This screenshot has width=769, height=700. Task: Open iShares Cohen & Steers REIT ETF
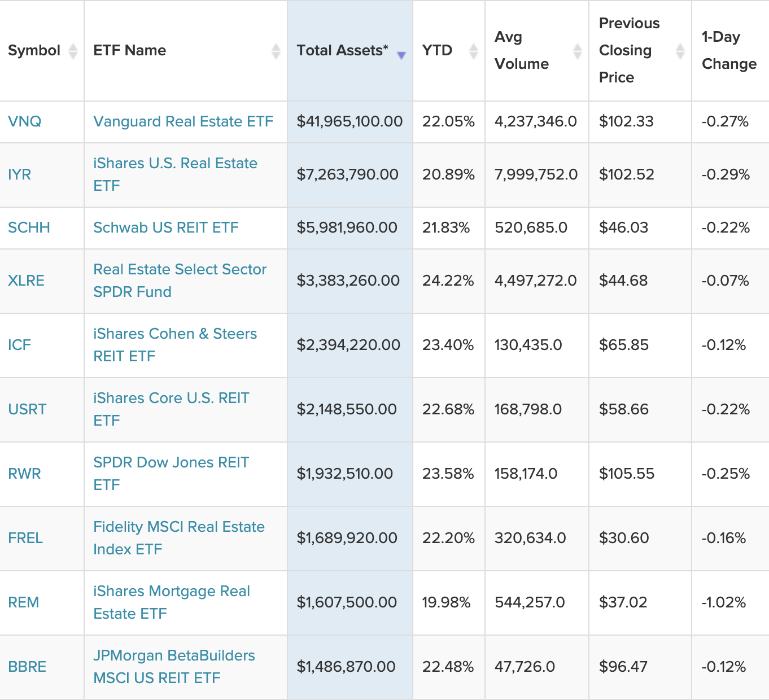175,344
